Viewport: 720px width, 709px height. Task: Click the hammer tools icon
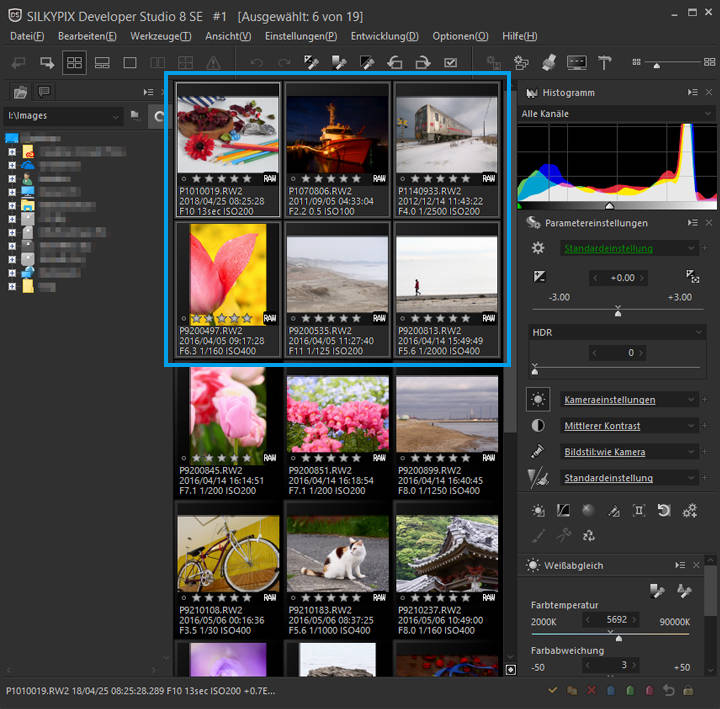pos(604,62)
